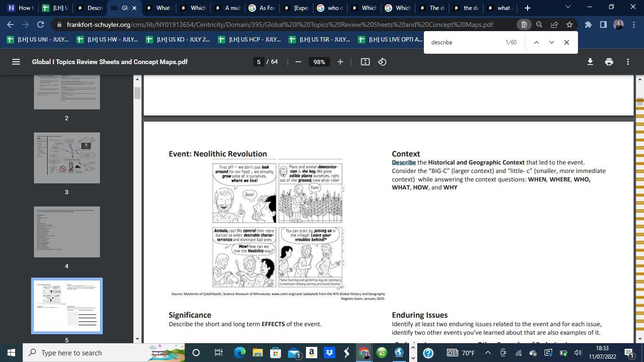
Task: Open the Chrome profile avatar menu
Action: 619,25
